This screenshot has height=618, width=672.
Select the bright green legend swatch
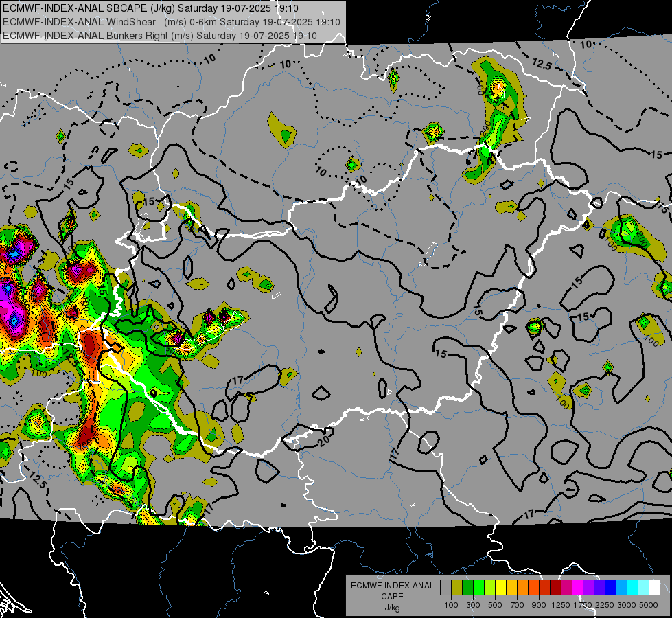pos(478,588)
